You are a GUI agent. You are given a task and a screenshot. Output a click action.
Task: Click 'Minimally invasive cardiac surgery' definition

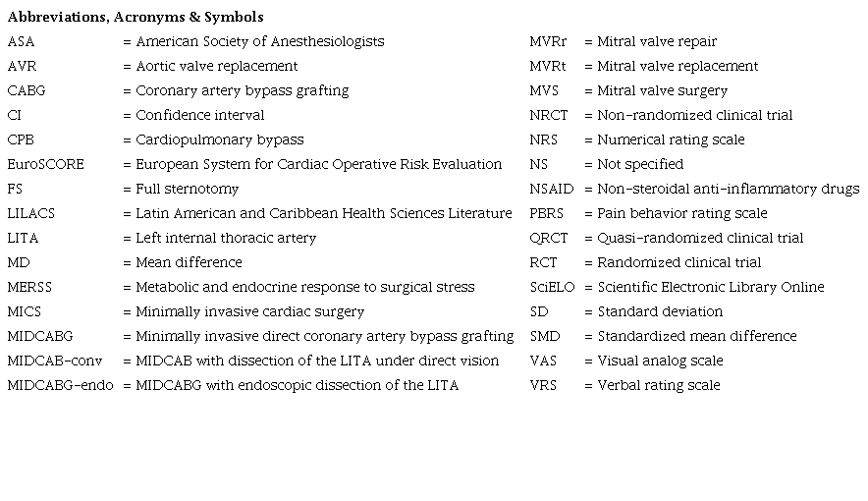[250, 311]
